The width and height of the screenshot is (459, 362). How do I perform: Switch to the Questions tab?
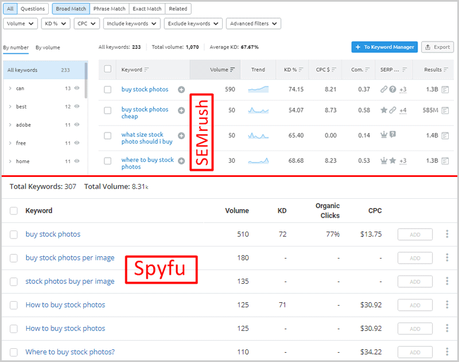pyautogui.click(x=33, y=9)
